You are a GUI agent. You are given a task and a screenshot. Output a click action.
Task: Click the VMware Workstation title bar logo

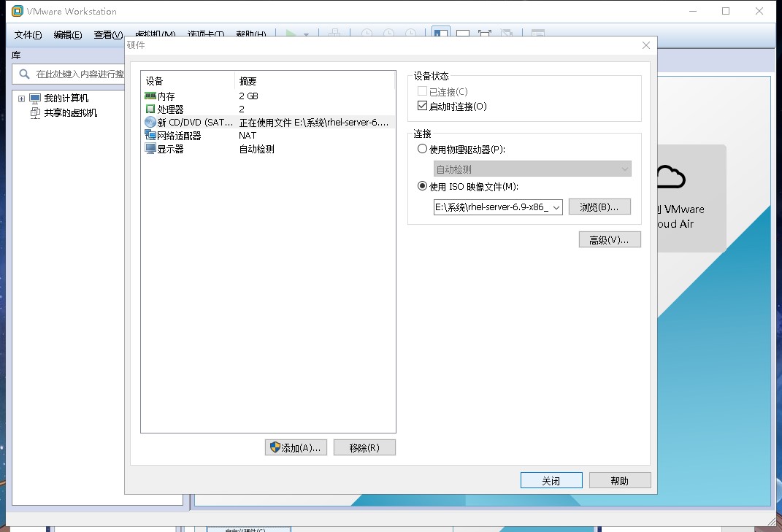(x=17, y=11)
